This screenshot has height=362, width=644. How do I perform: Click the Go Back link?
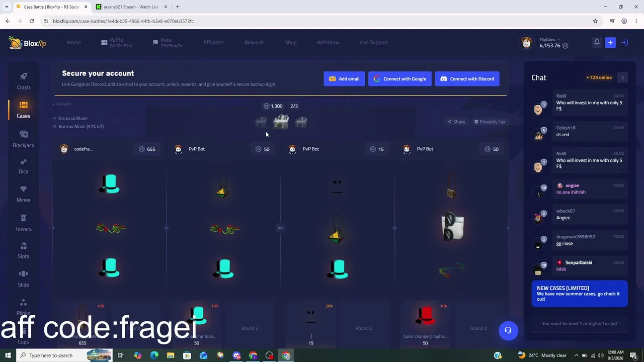click(62, 104)
